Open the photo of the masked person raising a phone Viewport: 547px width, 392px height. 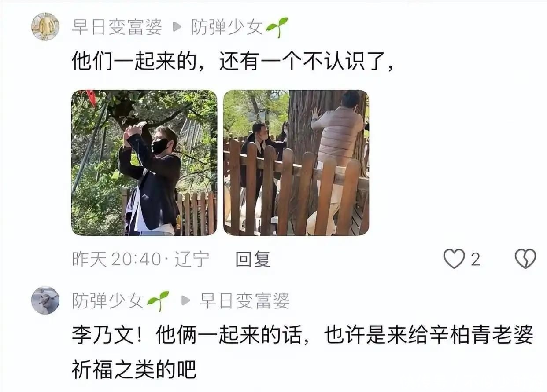point(144,163)
